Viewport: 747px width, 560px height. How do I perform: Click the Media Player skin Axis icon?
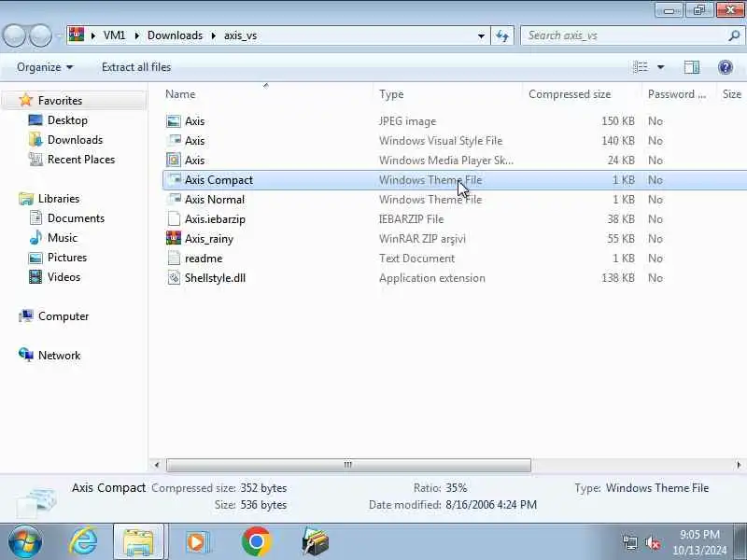174,160
